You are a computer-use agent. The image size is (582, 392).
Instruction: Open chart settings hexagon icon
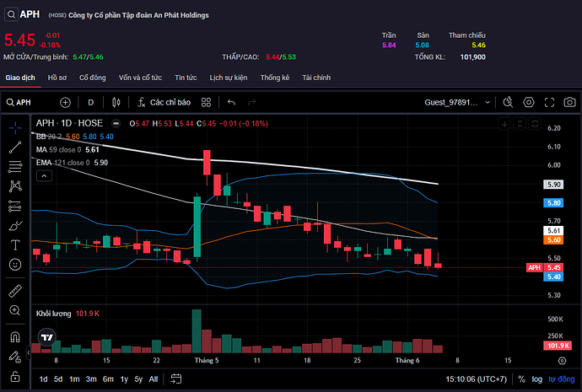pyautogui.click(x=529, y=102)
